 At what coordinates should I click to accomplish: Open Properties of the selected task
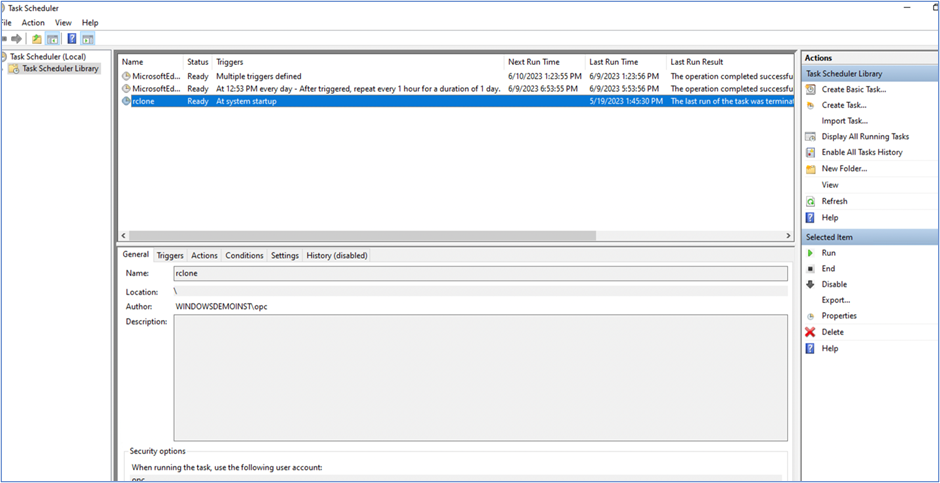coord(839,316)
